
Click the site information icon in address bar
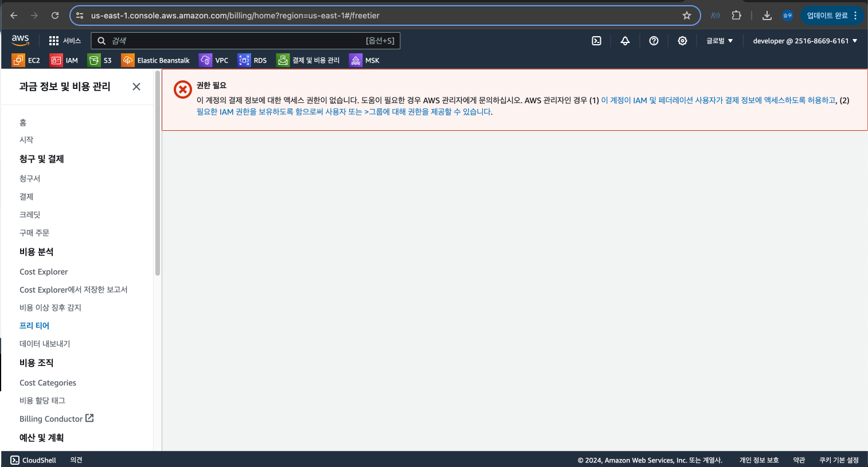click(80, 15)
